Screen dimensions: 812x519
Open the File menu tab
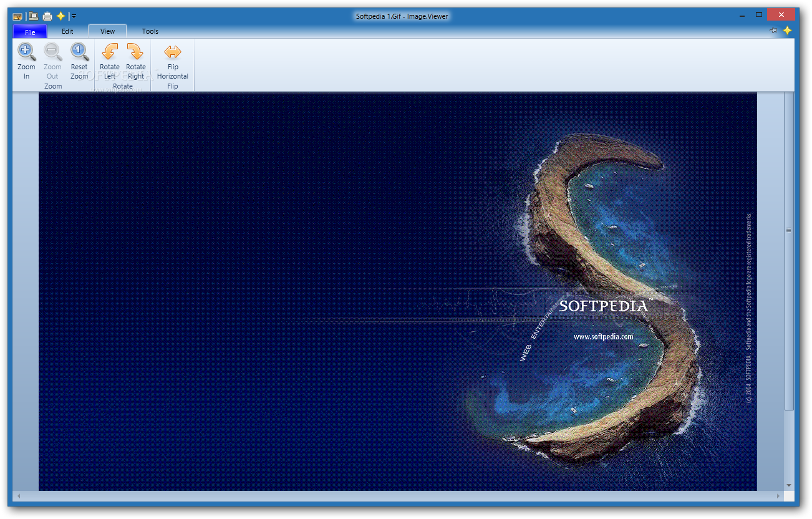[x=30, y=32]
